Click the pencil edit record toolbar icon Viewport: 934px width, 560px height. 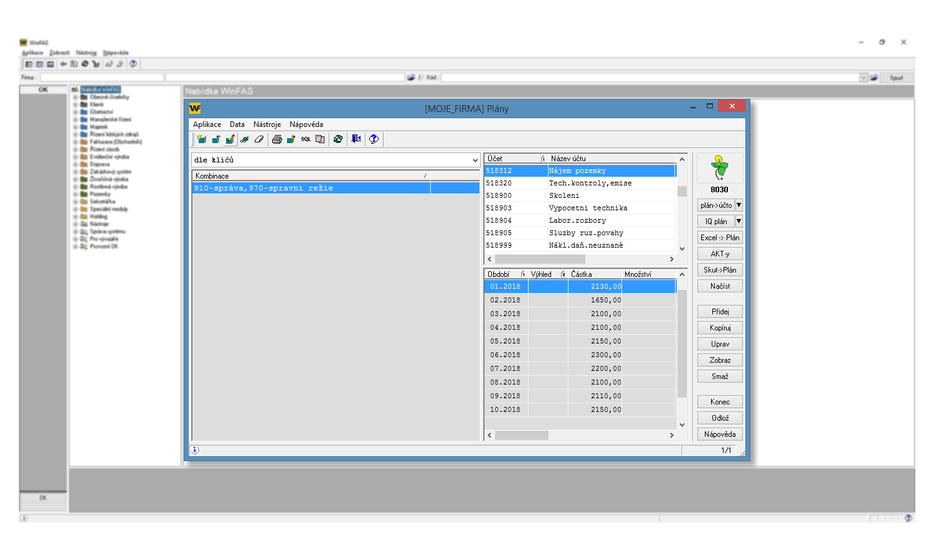pyautogui.click(x=230, y=139)
